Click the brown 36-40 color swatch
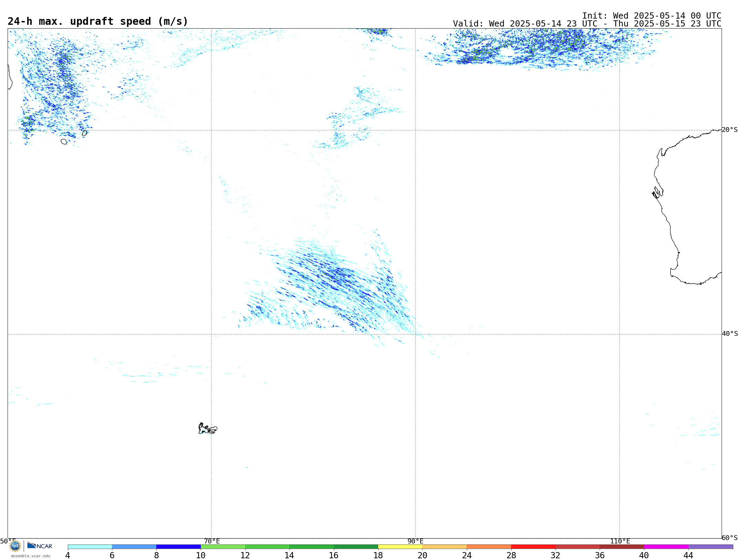 622,547
